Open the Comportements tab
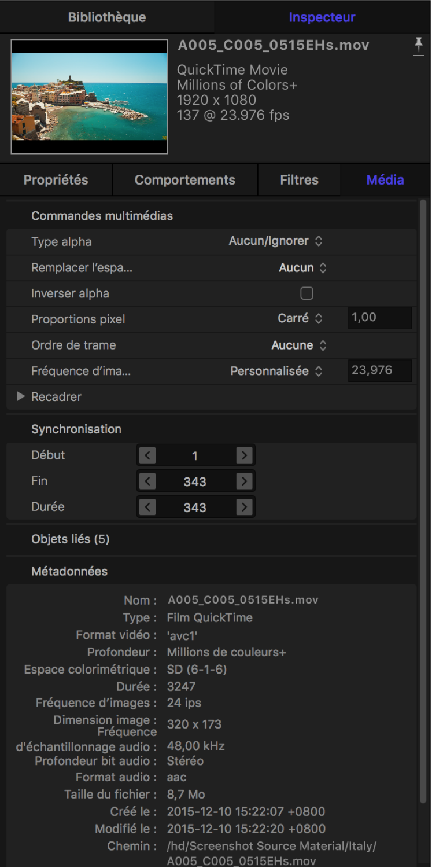Image resolution: width=432 pixels, height=868 pixels. pos(185,180)
